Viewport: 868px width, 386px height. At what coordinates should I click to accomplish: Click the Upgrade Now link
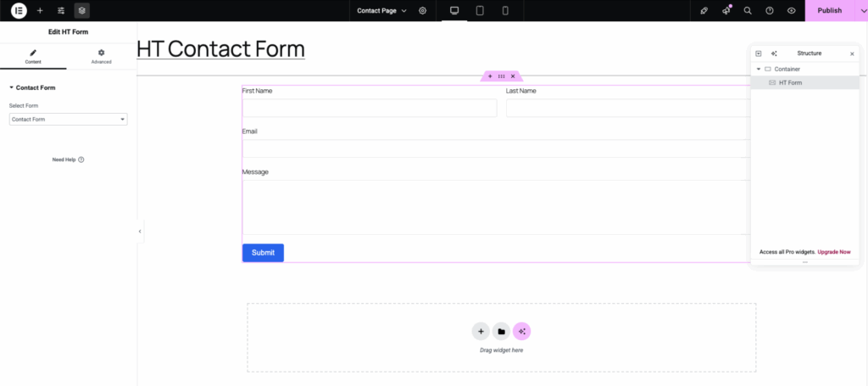[834, 252]
